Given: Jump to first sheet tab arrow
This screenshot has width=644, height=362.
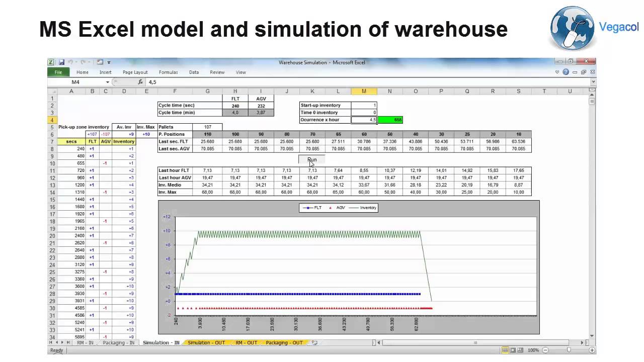Looking at the screenshot, I should pos(51,342).
